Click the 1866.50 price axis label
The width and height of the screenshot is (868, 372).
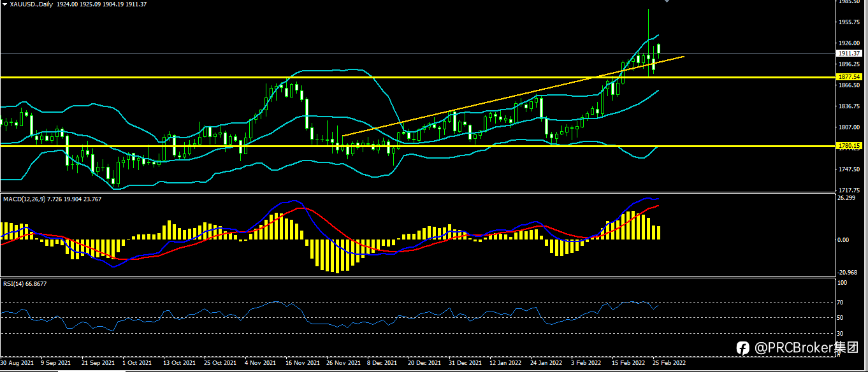pyautogui.click(x=848, y=85)
